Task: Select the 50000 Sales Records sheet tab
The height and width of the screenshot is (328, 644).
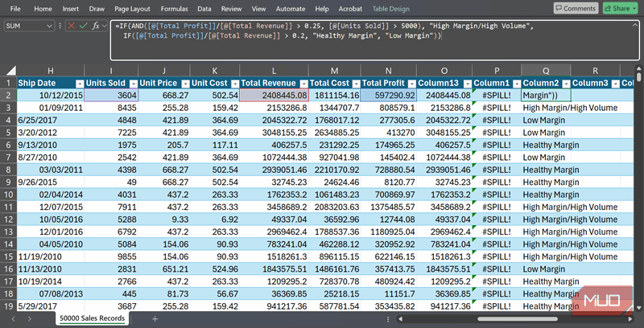Action: [91, 319]
